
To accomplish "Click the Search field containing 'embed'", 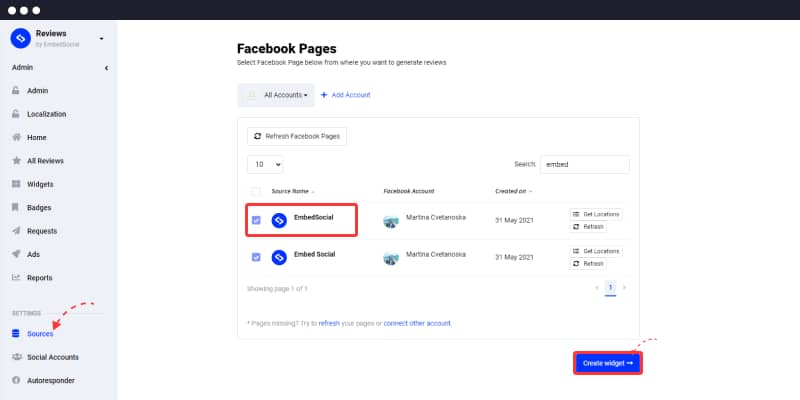I will (585, 164).
